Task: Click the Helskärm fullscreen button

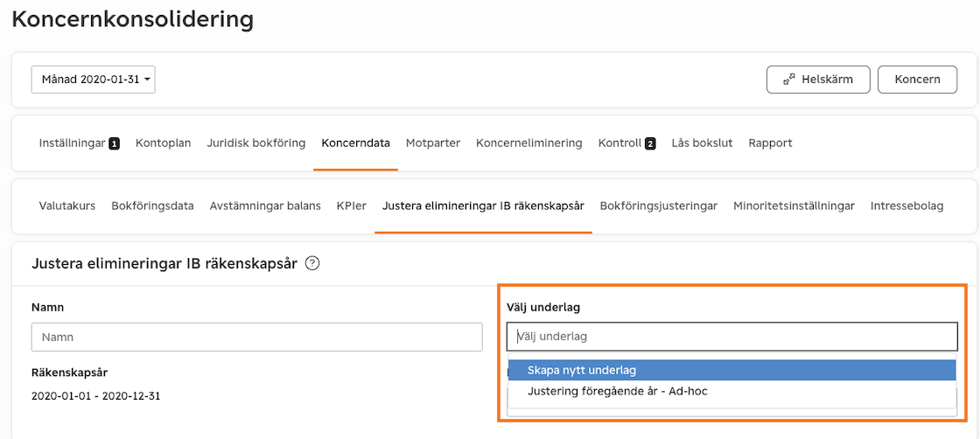Action: [818, 80]
